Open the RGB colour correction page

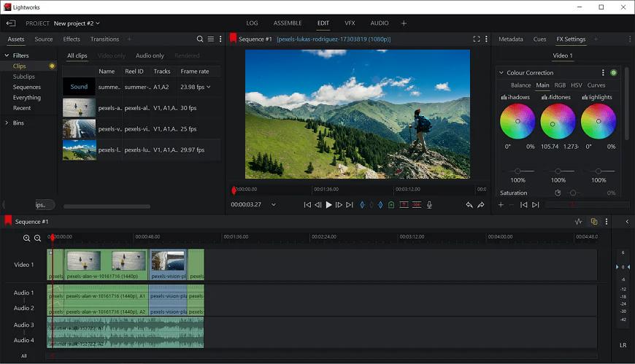[x=560, y=85]
